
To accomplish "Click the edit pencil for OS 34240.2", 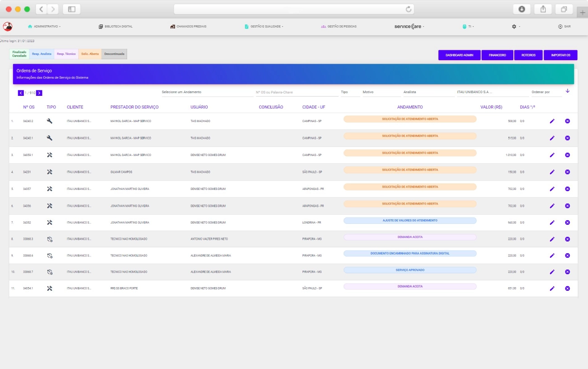I will [x=552, y=121].
